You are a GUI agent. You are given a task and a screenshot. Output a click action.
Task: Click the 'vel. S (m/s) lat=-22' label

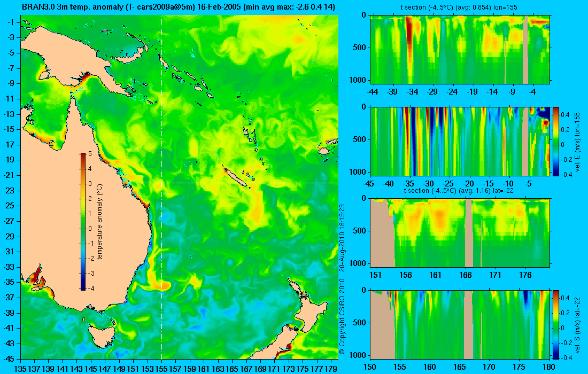tap(577, 324)
